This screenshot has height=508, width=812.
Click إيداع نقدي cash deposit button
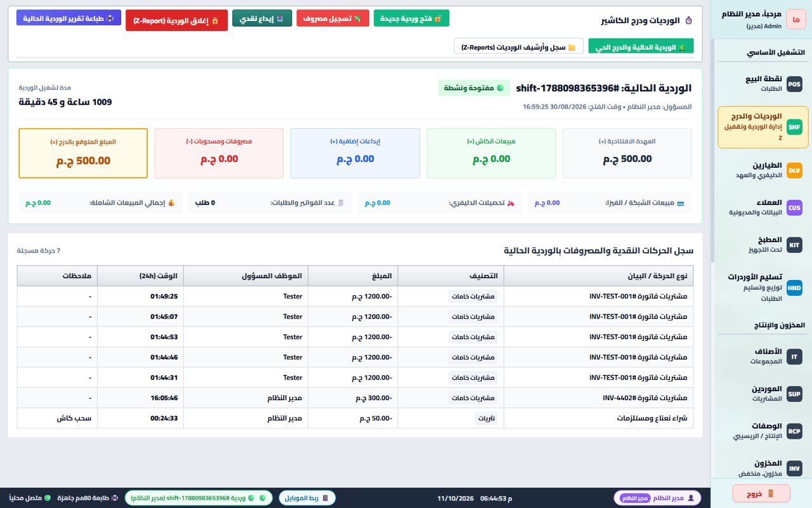[x=262, y=18]
